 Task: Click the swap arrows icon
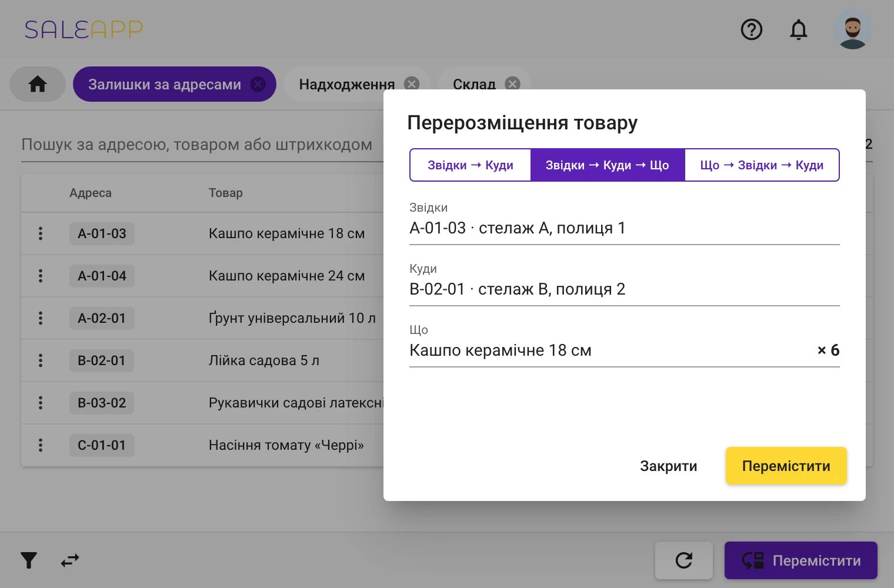click(x=70, y=560)
